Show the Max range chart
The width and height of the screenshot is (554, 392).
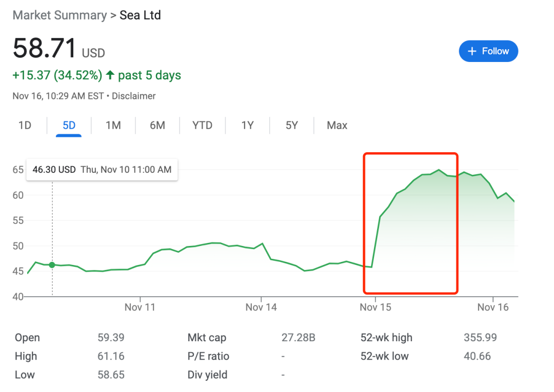point(337,125)
